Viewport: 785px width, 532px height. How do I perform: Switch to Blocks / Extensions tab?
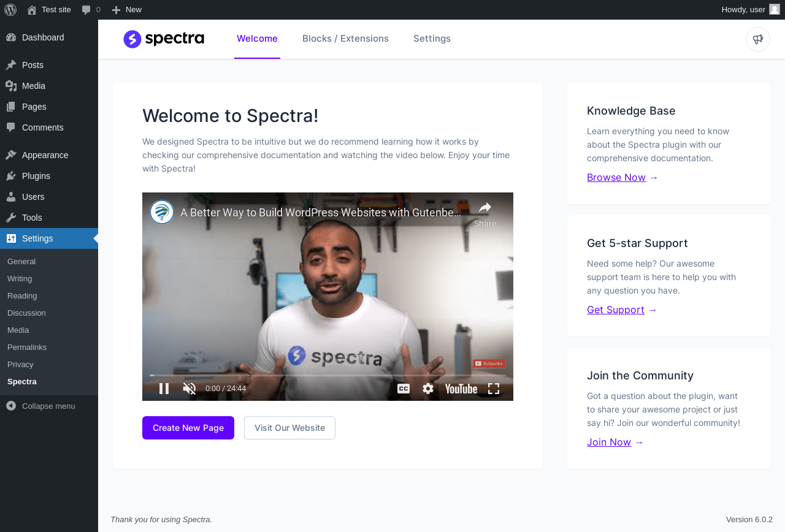coord(345,39)
